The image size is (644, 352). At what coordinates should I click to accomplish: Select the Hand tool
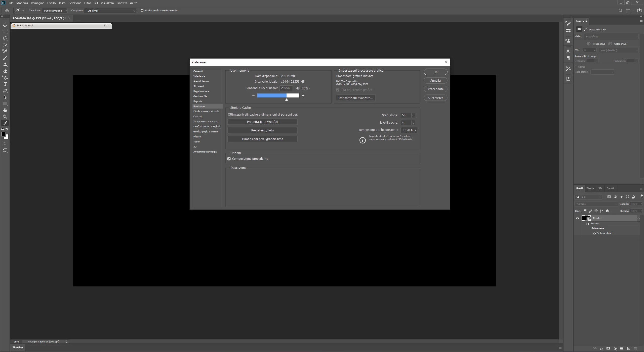pos(5,110)
